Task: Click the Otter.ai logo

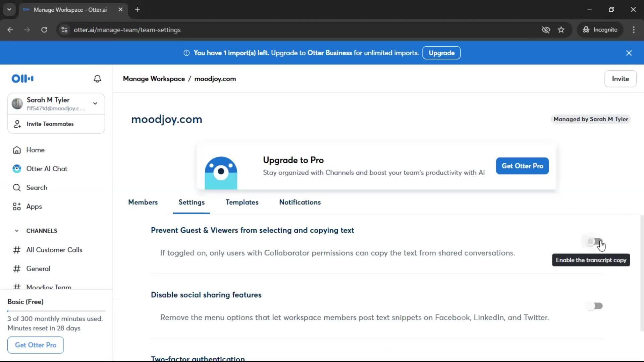Action: 22,79
